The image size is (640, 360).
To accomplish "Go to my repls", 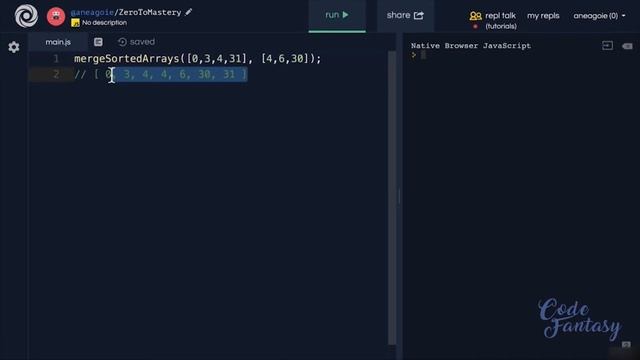I will [x=543, y=16].
